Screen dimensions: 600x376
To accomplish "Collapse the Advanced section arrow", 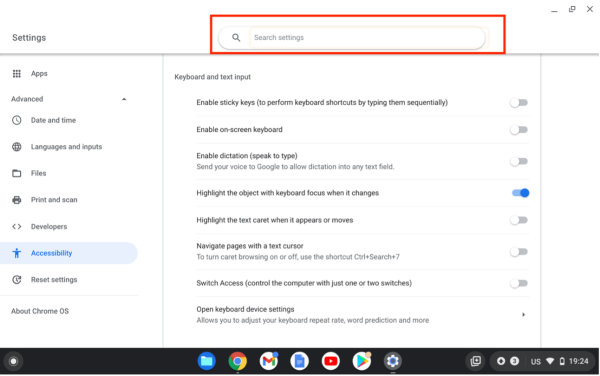I will tap(124, 99).
